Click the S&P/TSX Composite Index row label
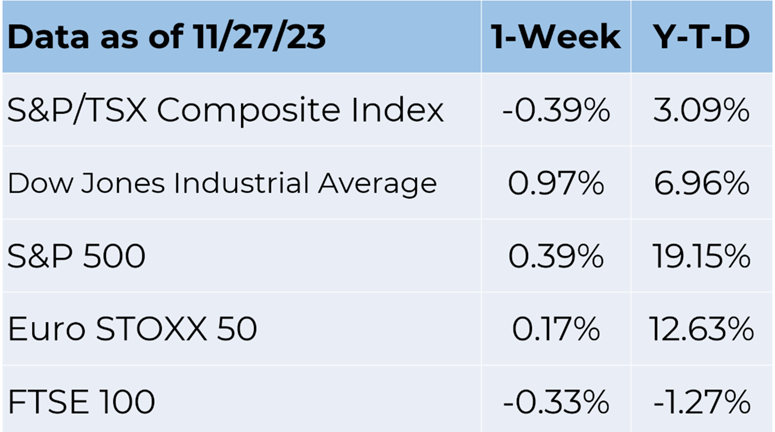Image resolution: width=775 pixels, height=432 pixels. (x=225, y=110)
